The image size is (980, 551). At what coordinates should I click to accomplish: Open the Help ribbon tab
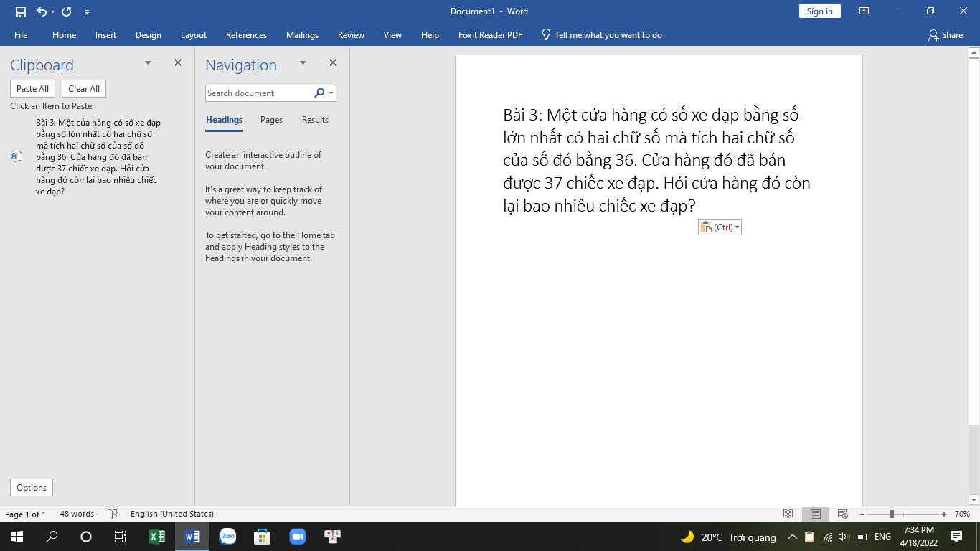430,35
